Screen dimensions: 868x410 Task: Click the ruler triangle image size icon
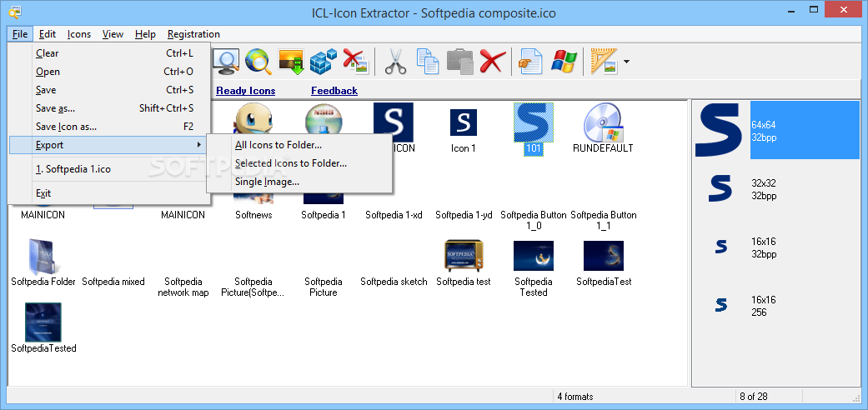pyautogui.click(x=604, y=61)
